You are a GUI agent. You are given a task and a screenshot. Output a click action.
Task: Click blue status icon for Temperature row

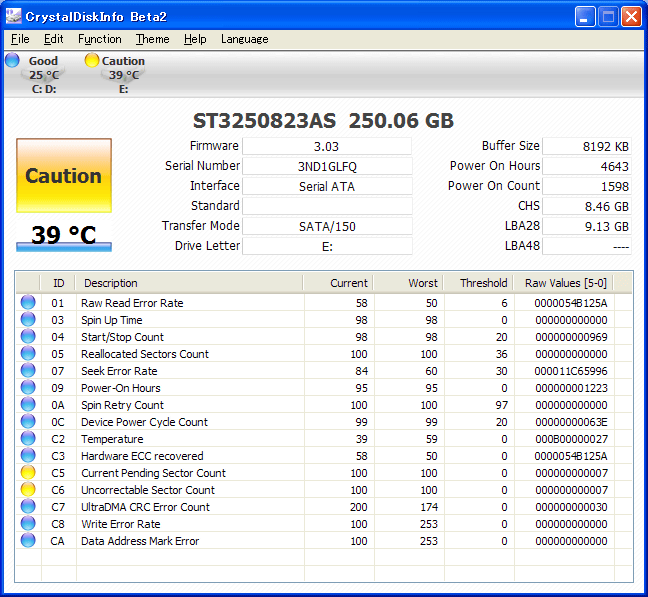click(28, 439)
